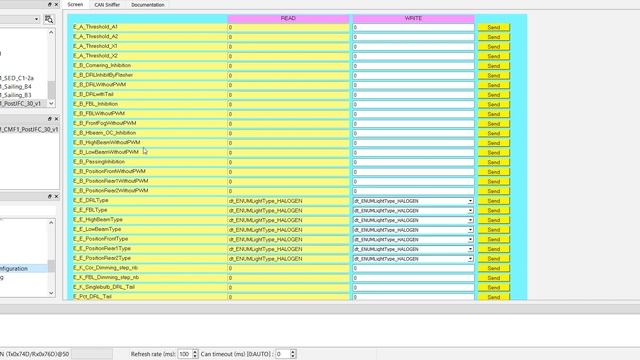Send the E_K_Cor_Dimming_step_nb value

coord(493,268)
